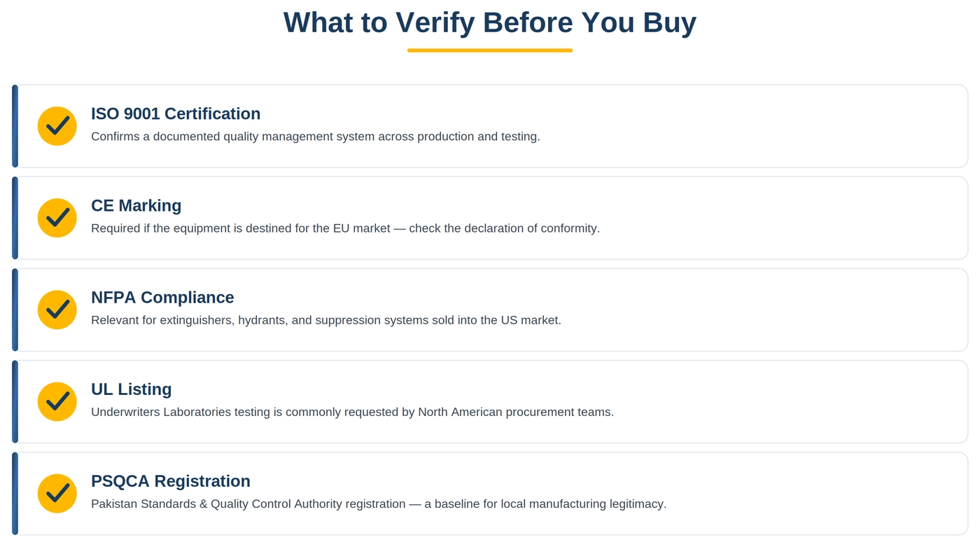Click the declaration of conformity description text
This screenshot has height=547, width=980.
tap(346, 228)
